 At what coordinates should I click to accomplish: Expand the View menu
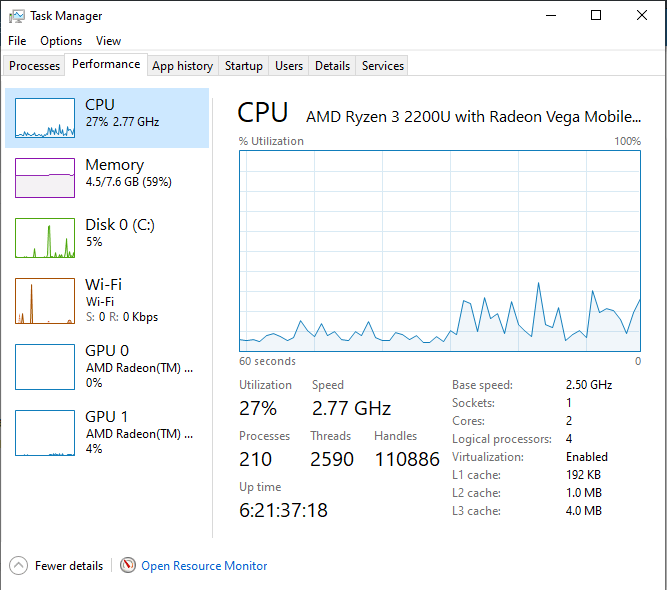[x=108, y=41]
